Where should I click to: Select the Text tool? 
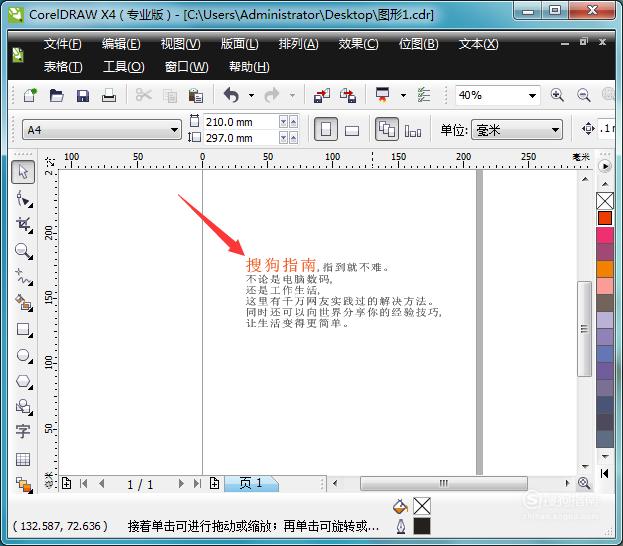pos(23,432)
